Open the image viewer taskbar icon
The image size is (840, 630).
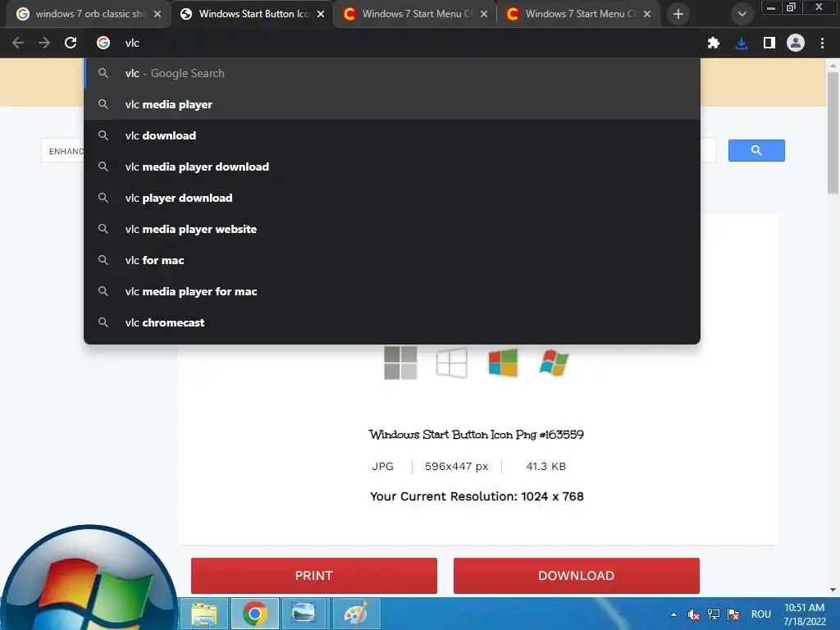click(304, 614)
